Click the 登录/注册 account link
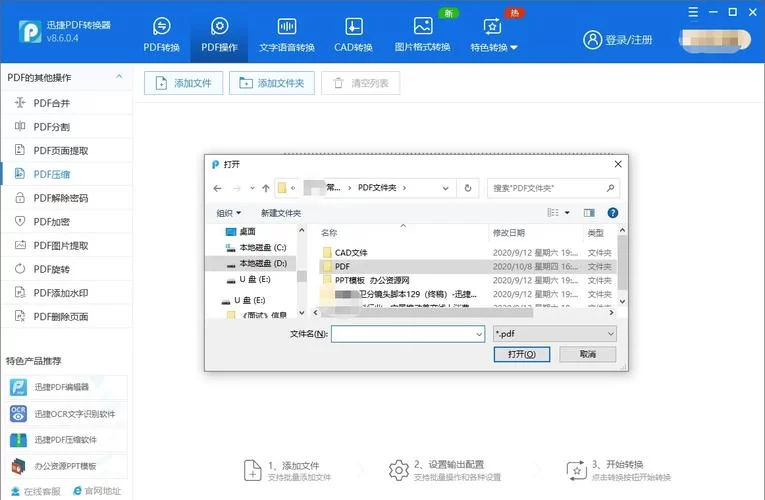Viewport: 765px width, 500px height. (618, 40)
